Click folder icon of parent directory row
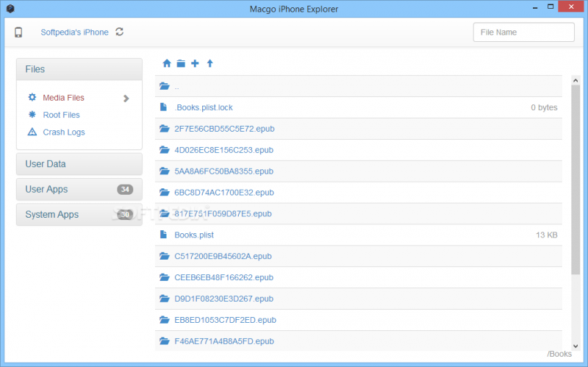 [164, 86]
